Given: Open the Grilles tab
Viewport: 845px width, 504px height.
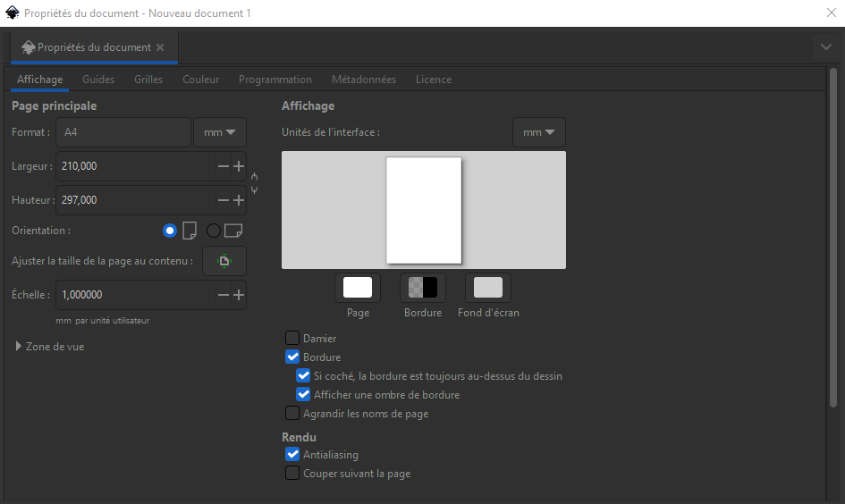Looking at the screenshot, I should (148, 80).
